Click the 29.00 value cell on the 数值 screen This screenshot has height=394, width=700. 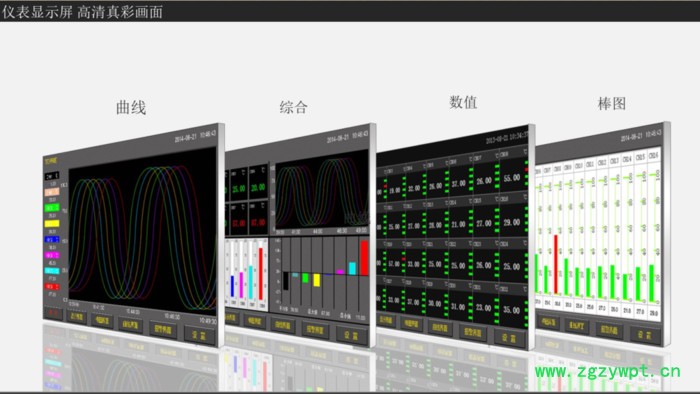[512, 222]
